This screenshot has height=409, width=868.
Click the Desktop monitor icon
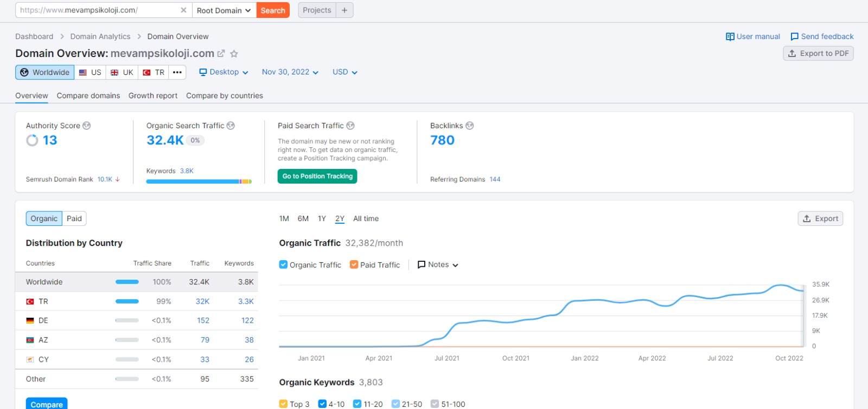203,72
